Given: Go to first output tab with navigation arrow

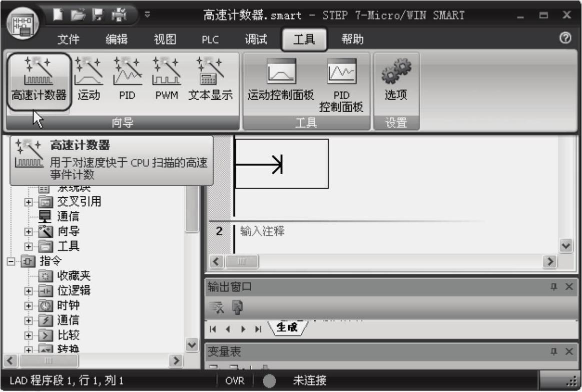Looking at the screenshot, I should point(213,329).
